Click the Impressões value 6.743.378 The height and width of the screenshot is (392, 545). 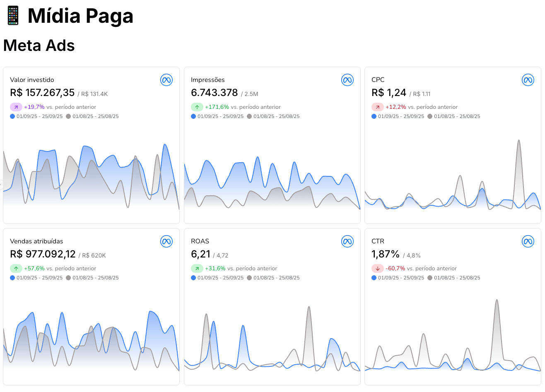215,93
